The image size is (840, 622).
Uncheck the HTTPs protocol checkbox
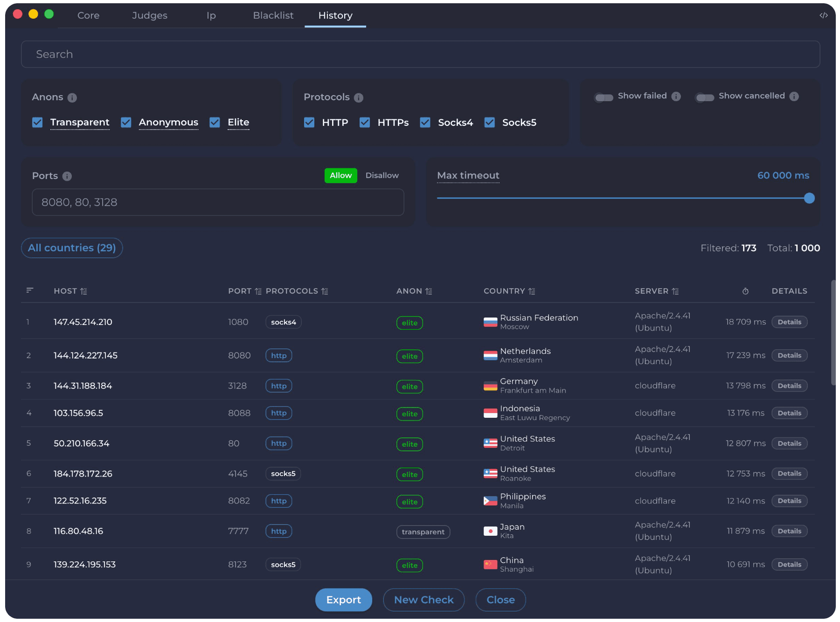point(365,122)
